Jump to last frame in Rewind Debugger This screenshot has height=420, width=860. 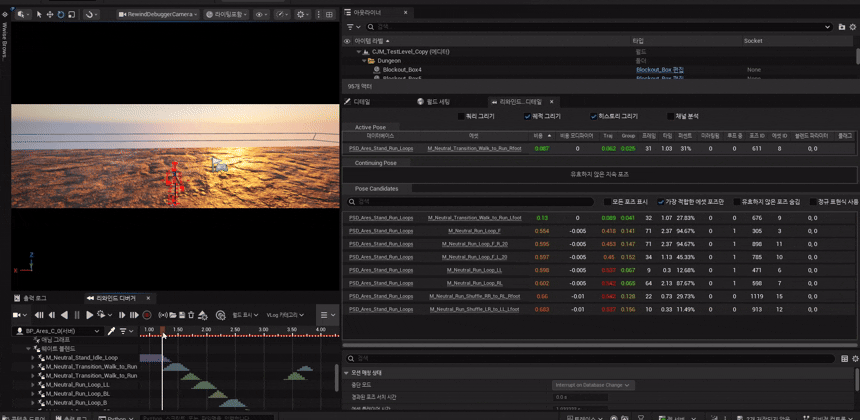click(134, 315)
